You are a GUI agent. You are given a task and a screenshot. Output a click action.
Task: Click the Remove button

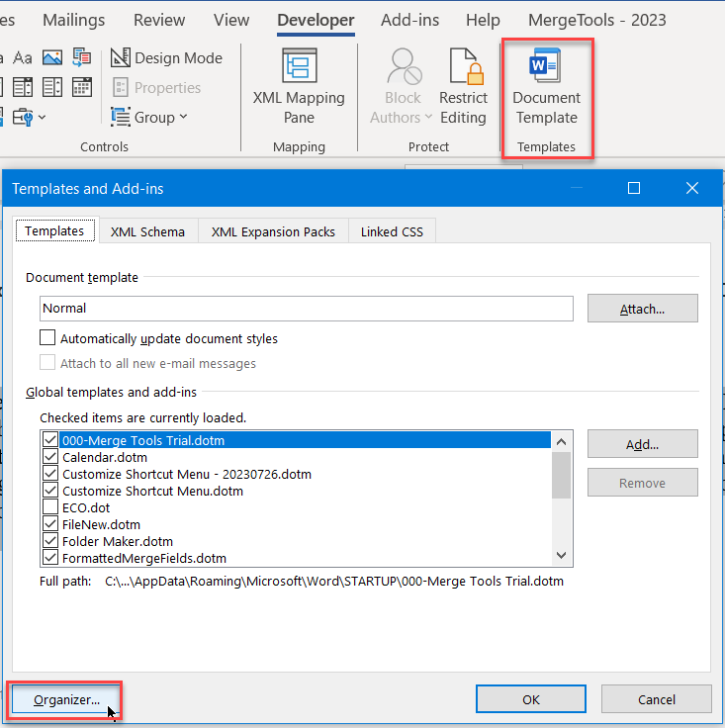click(642, 483)
